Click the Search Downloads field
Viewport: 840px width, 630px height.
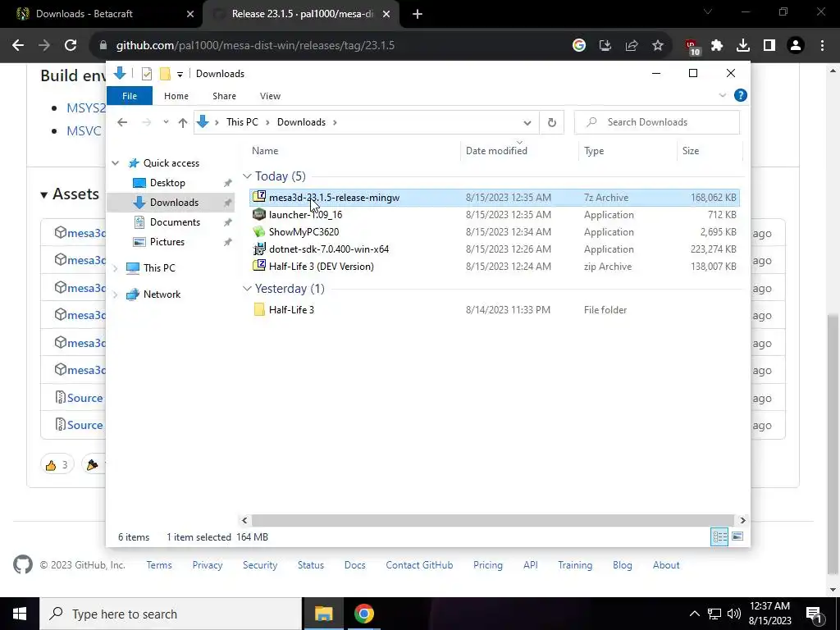(657, 122)
